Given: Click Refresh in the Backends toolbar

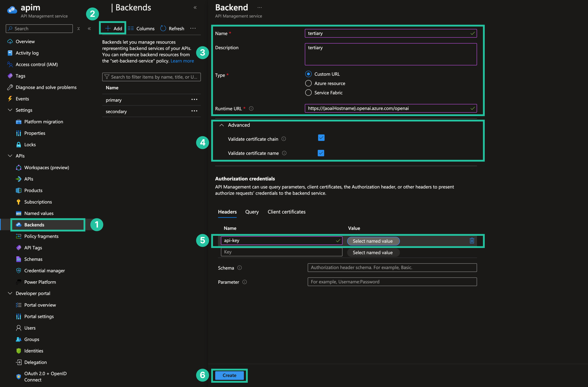Looking at the screenshot, I should click(172, 28).
